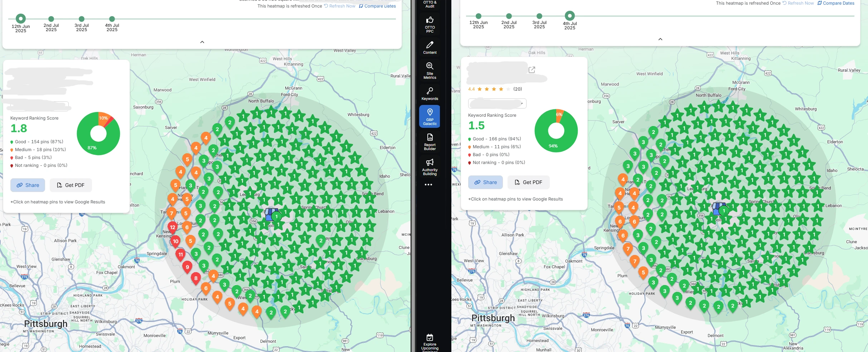Screen dimensions: 868x352
Task: Share the right heatmap
Action: pos(485,182)
